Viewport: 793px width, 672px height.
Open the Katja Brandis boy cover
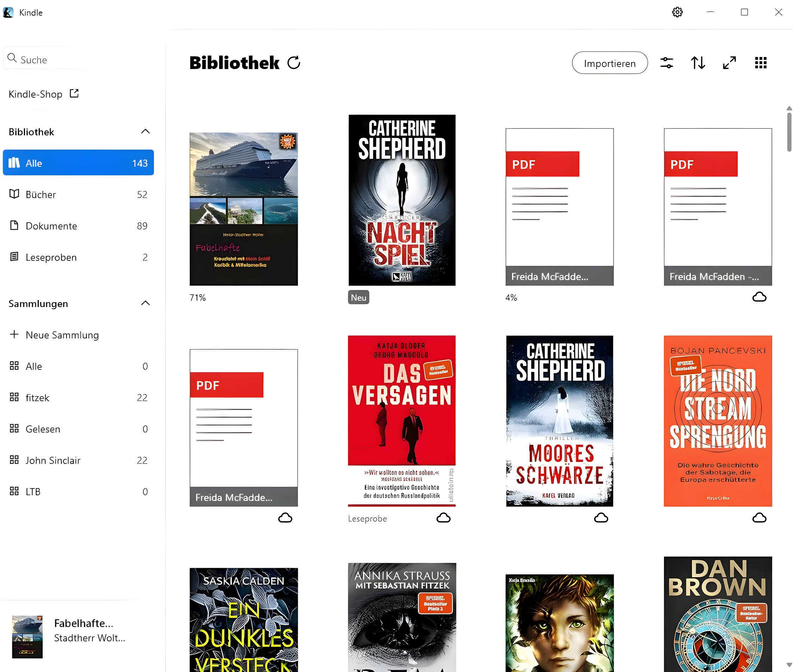tap(560, 623)
